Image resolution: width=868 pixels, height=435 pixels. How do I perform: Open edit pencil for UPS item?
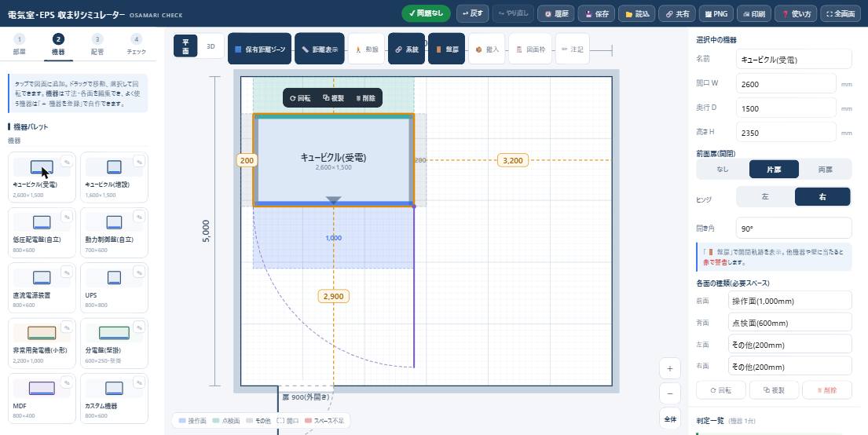click(x=139, y=272)
